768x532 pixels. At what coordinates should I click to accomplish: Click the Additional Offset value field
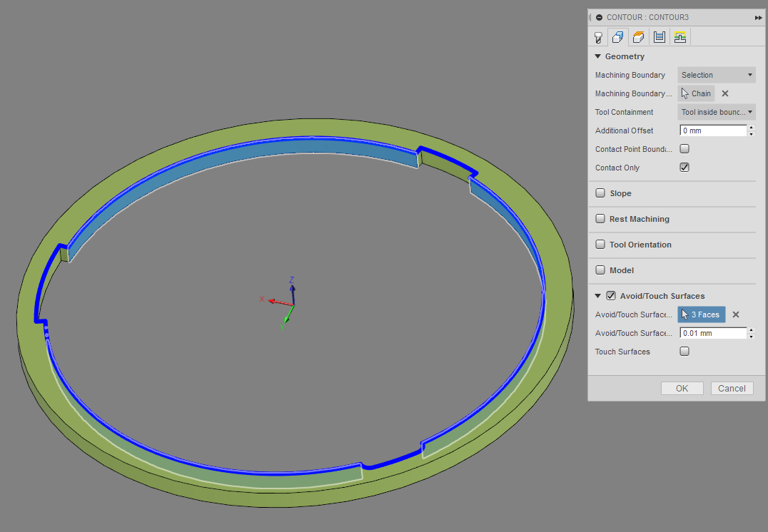[x=712, y=130]
